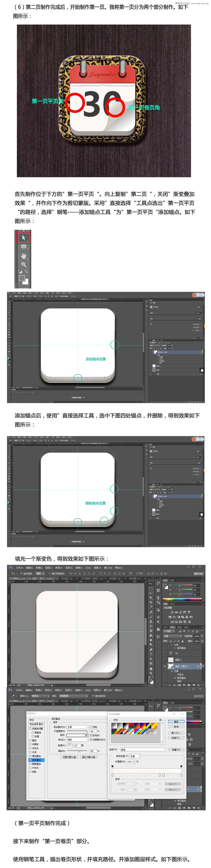Viewport: 211px width, 868px height.
Task: Open 窗口(W) menu in curled-page Photoshop window
Action: (x=108, y=568)
